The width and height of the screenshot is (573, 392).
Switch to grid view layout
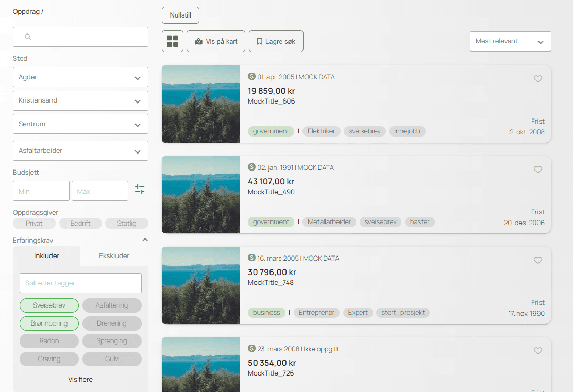pyautogui.click(x=173, y=41)
